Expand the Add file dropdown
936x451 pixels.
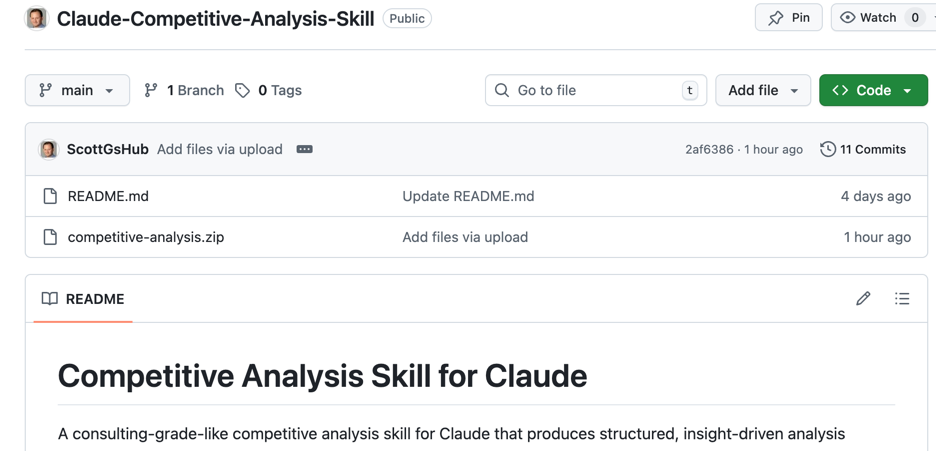coord(762,90)
